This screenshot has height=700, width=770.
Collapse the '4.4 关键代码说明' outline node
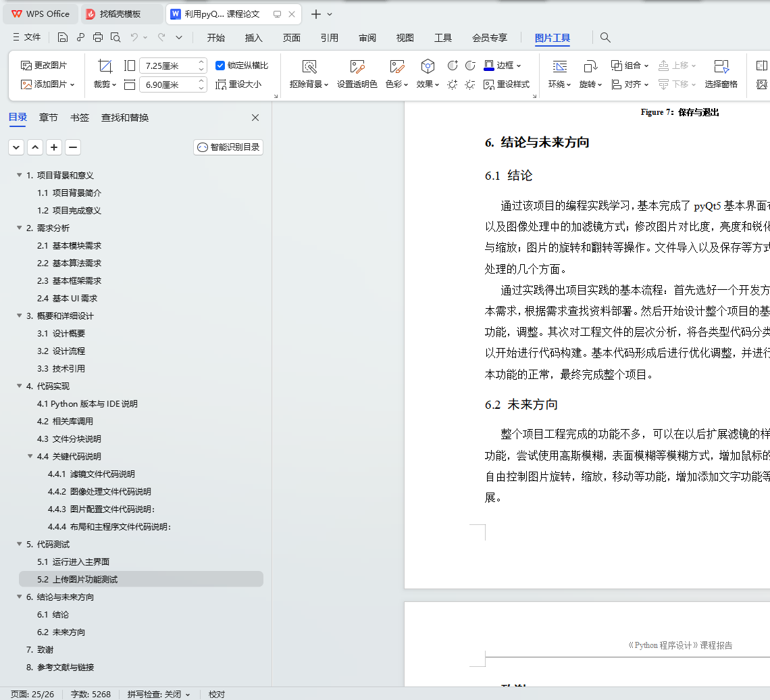click(x=30, y=456)
